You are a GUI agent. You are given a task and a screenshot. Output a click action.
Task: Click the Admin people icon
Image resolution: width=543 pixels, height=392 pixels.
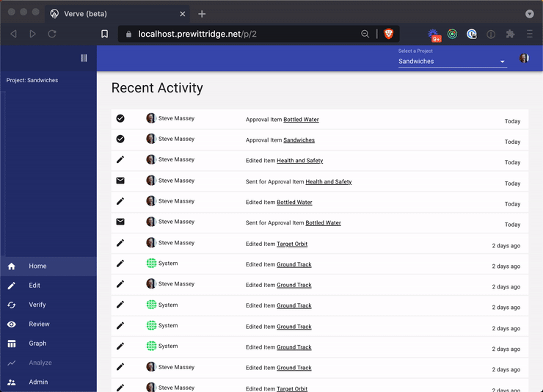tap(12, 382)
